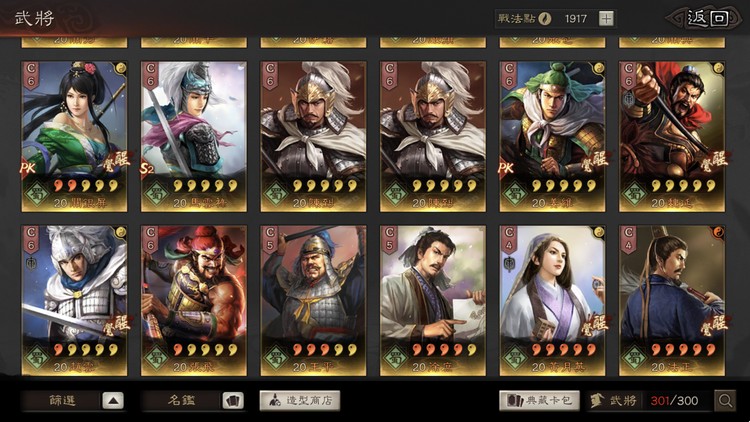Select the 魏延 general card

672,136
